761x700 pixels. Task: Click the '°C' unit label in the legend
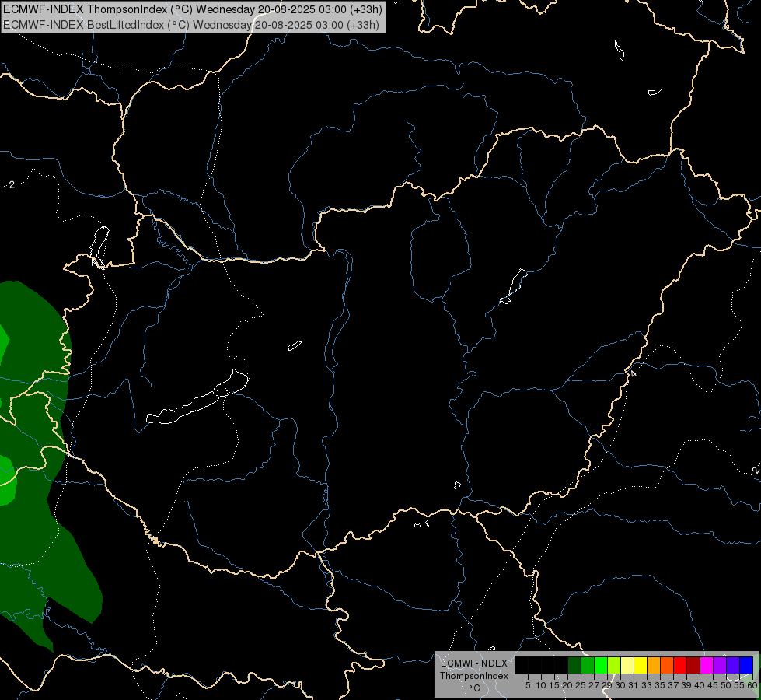475,688
